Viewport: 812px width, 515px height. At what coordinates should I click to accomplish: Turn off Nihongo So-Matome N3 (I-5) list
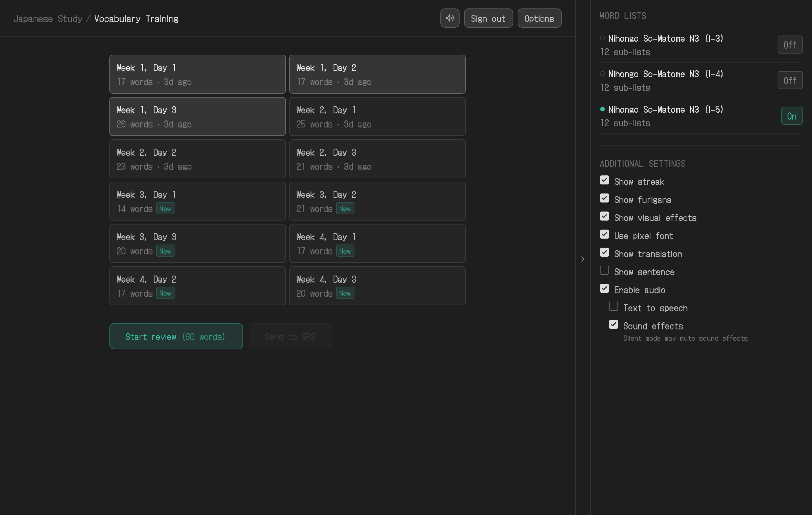point(792,116)
